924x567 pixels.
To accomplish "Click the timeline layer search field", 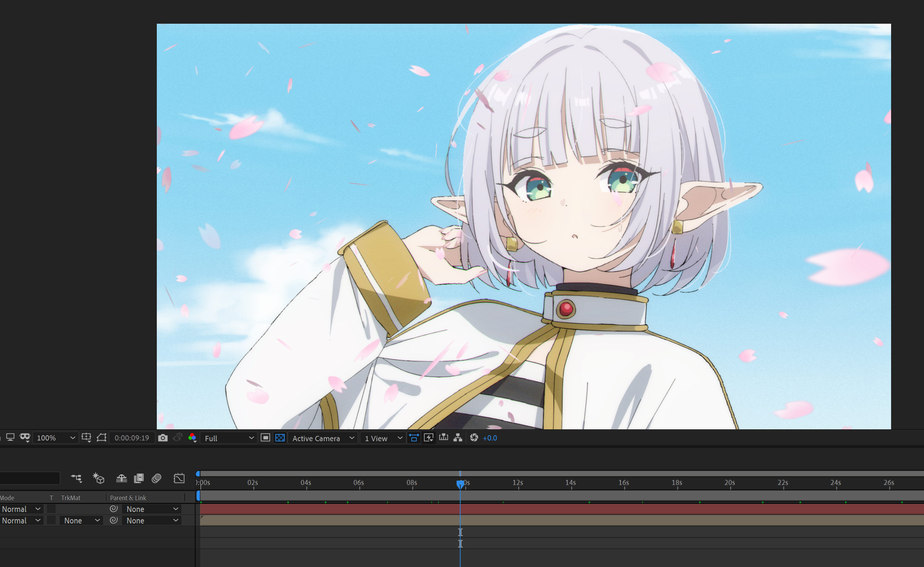I will pyautogui.click(x=30, y=478).
